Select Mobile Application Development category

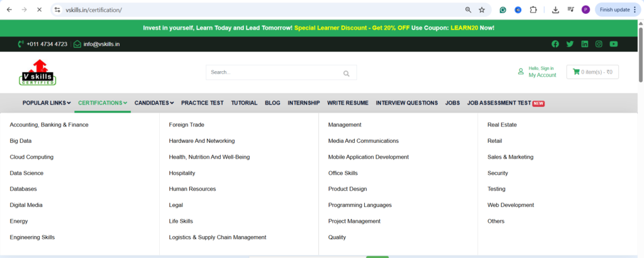click(369, 157)
